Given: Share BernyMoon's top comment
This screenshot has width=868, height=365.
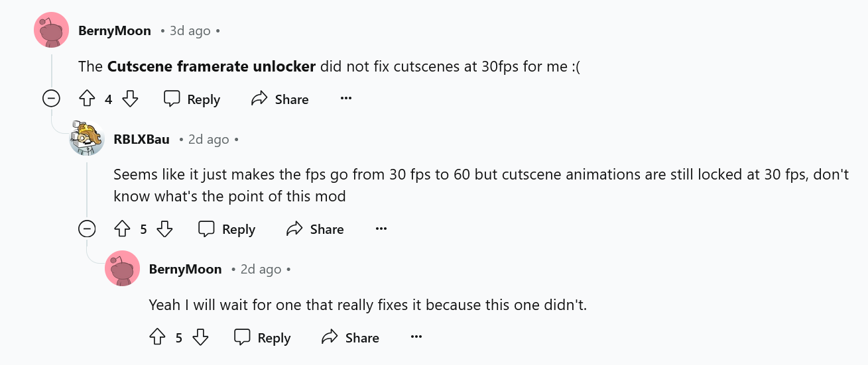Looking at the screenshot, I should pyautogui.click(x=280, y=99).
